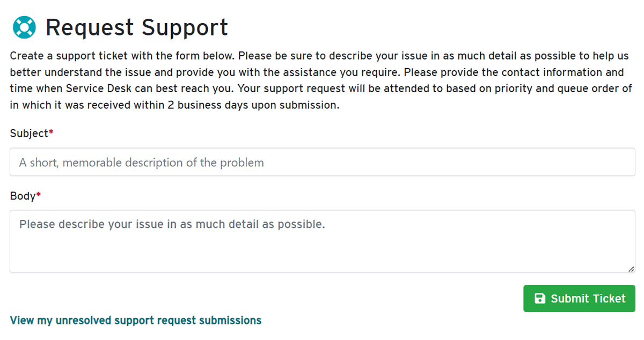
Task: Click the red asterisk next to Subject
Action: (x=51, y=134)
